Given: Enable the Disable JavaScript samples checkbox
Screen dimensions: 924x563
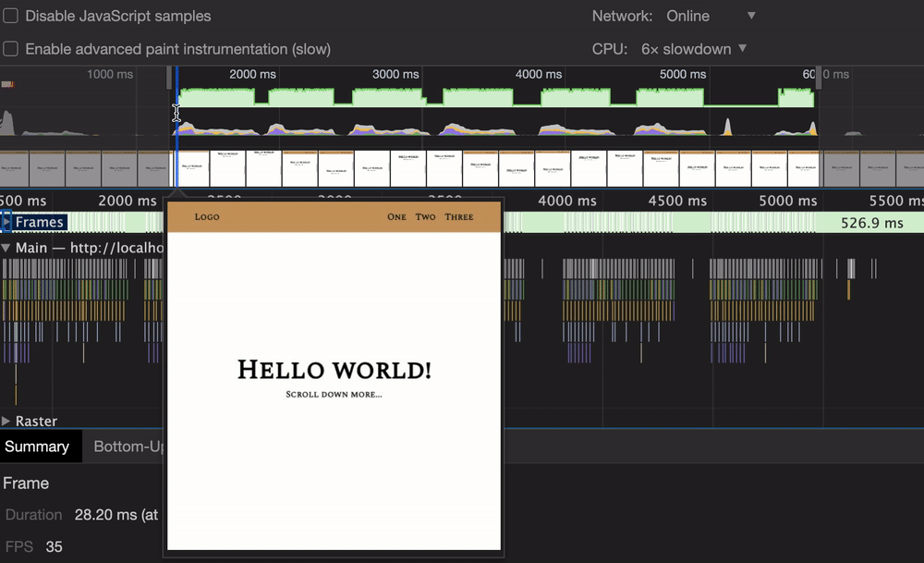Looking at the screenshot, I should (x=11, y=17).
